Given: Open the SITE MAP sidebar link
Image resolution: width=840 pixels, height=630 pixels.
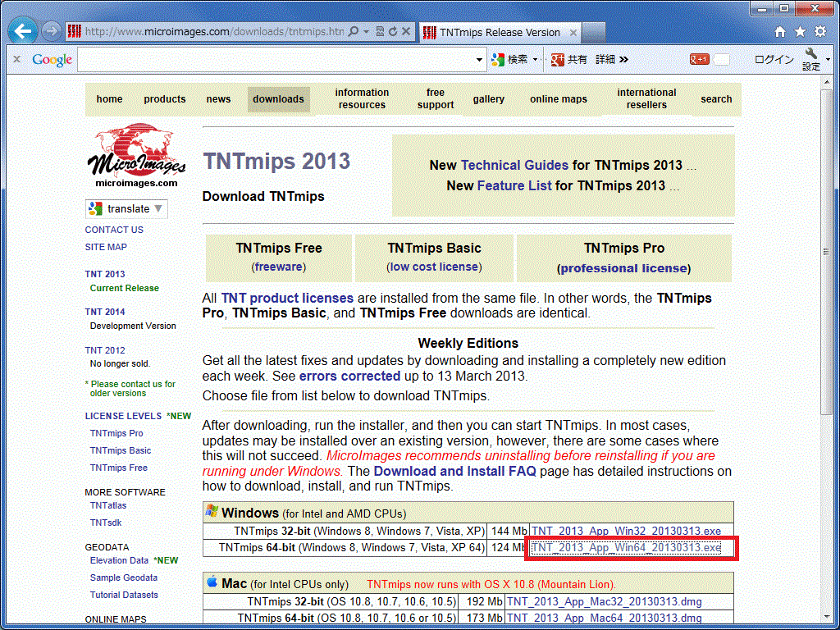Looking at the screenshot, I should click(x=106, y=247).
